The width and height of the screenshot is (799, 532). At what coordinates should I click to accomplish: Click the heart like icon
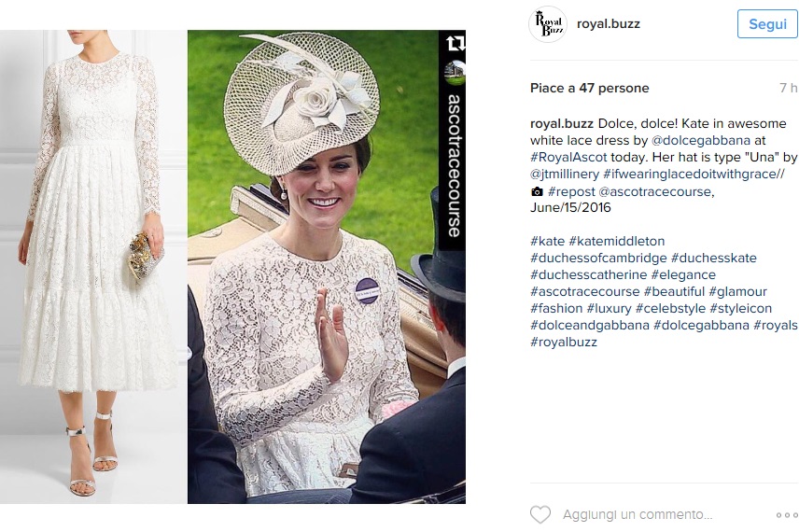(x=540, y=514)
